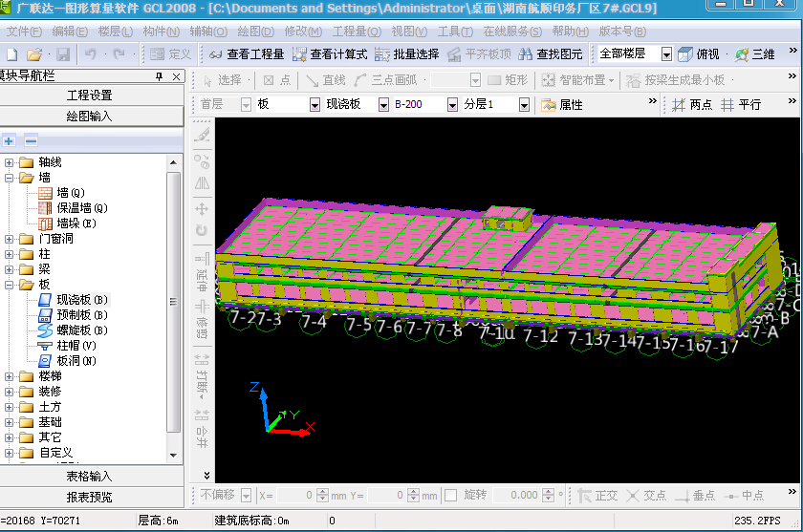Viewport: 803px width, 532px height.
Task: Click brush icon on vertical toolbar
Action: [x=203, y=135]
